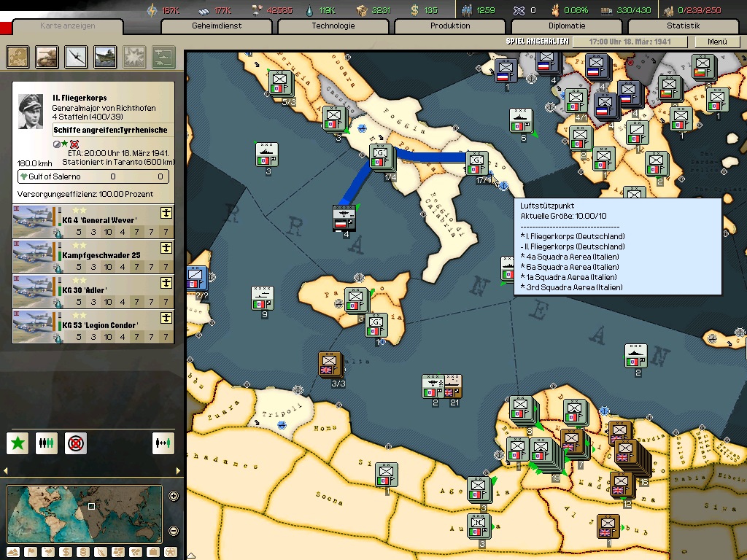The height and width of the screenshot is (560, 747).
Task: Switch to the stacked-coins map mode
Action: pyautogui.click(x=83, y=553)
